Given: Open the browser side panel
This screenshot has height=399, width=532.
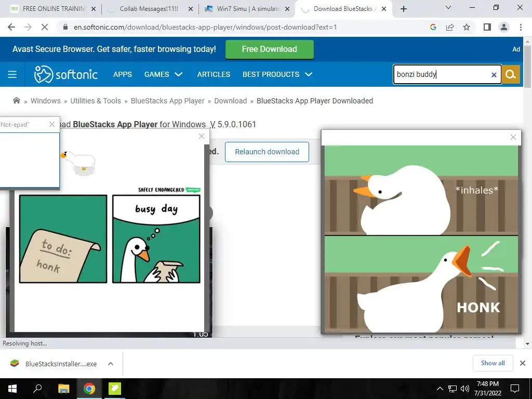Looking at the screenshot, I should (487, 27).
